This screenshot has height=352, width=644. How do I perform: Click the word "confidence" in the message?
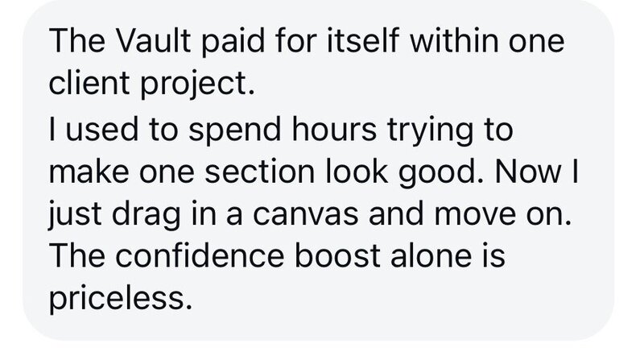click(199, 255)
